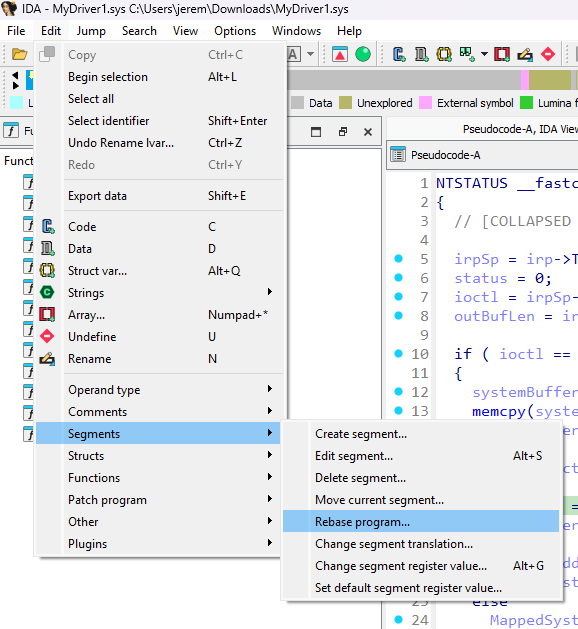Screen dimensions: 578x629
Task: Click the Code icon in Edit menu
Action: click(47, 227)
